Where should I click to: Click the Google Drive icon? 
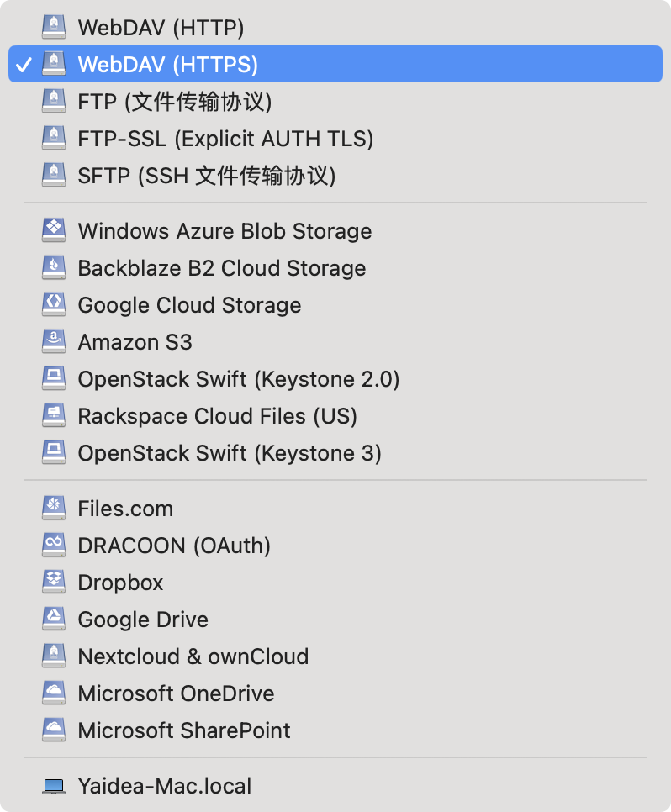(x=54, y=619)
